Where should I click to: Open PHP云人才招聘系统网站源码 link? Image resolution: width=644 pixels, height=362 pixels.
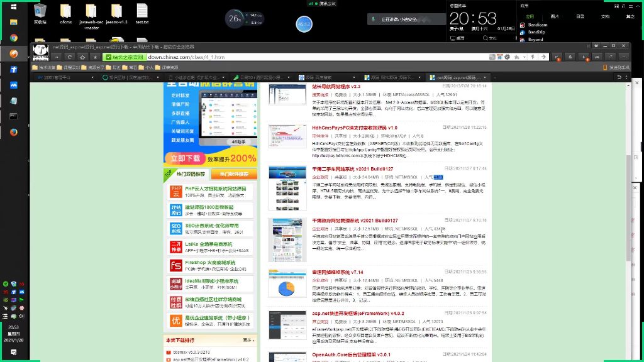[215, 189]
